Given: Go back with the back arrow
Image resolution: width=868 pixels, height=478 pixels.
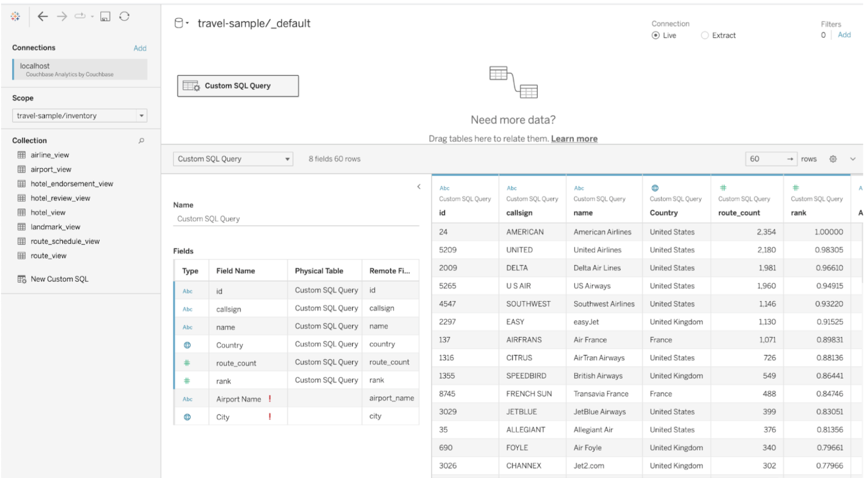Looking at the screenshot, I should coord(43,17).
